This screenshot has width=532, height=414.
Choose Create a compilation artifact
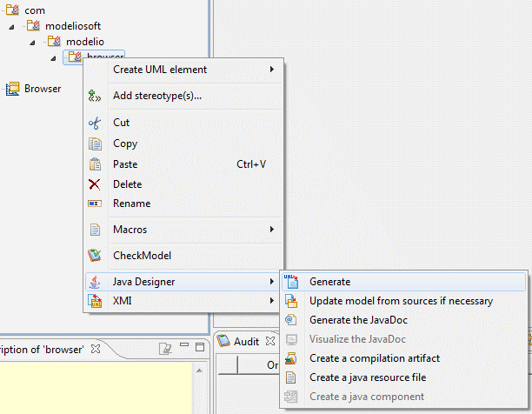403,358
